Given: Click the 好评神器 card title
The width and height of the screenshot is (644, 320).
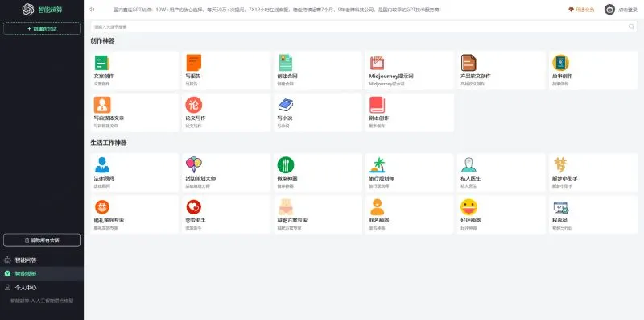Looking at the screenshot, I should click(471, 221).
